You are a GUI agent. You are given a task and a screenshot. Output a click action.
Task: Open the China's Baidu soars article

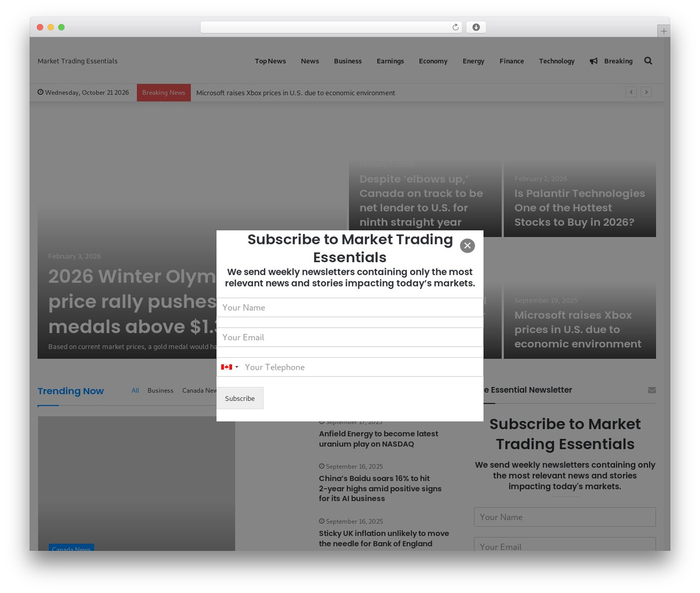(380, 489)
